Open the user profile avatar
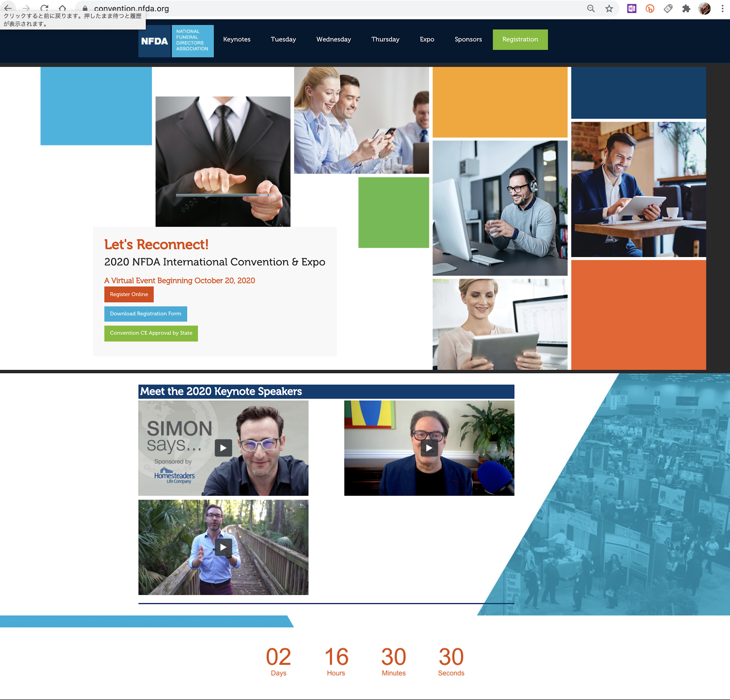Viewport: 730px width, 700px height. coord(704,9)
